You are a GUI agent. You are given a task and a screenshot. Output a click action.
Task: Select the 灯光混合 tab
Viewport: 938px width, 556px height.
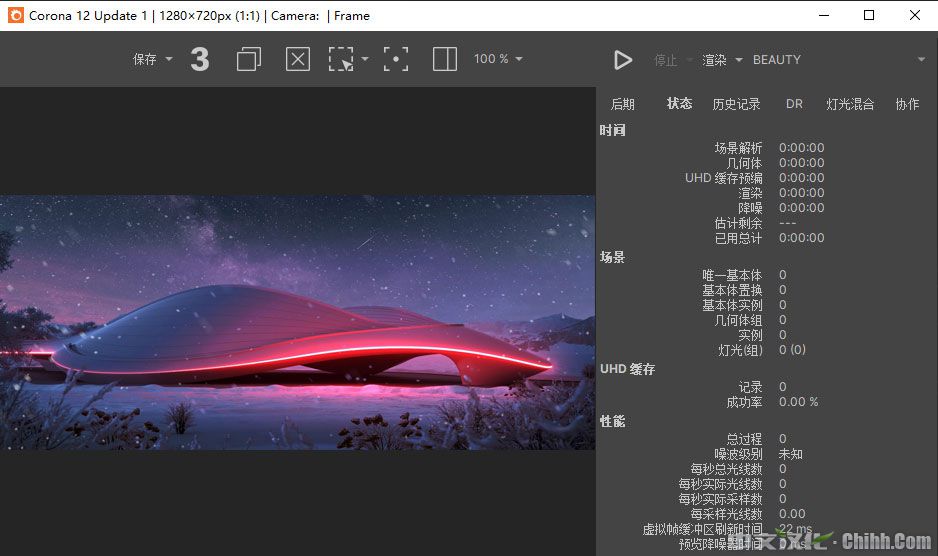850,104
